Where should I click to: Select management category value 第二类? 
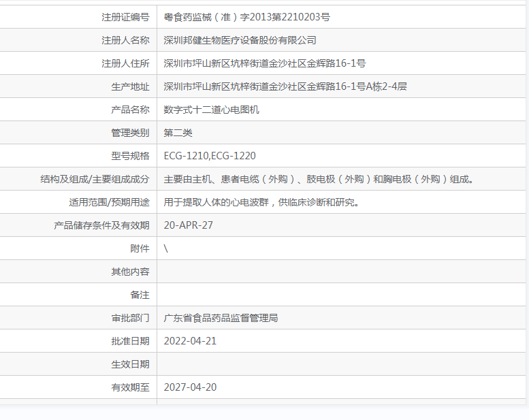pos(178,133)
